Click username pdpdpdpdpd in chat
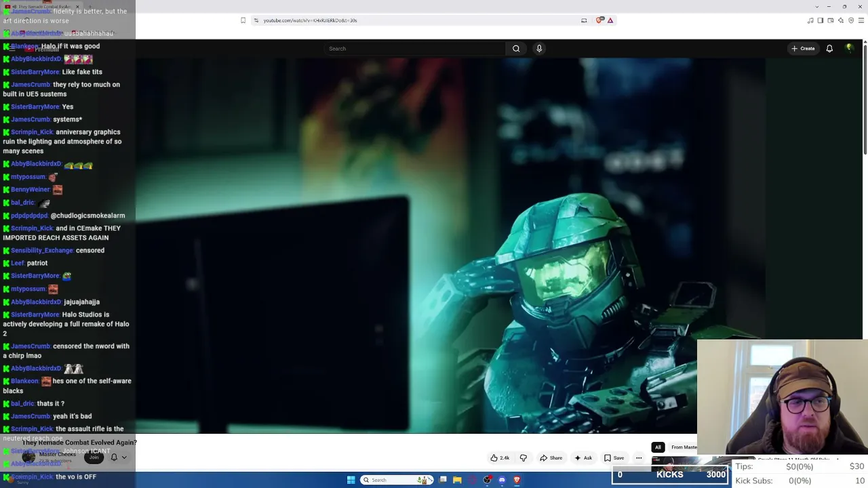The image size is (868, 488). pyautogui.click(x=29, y=216)
